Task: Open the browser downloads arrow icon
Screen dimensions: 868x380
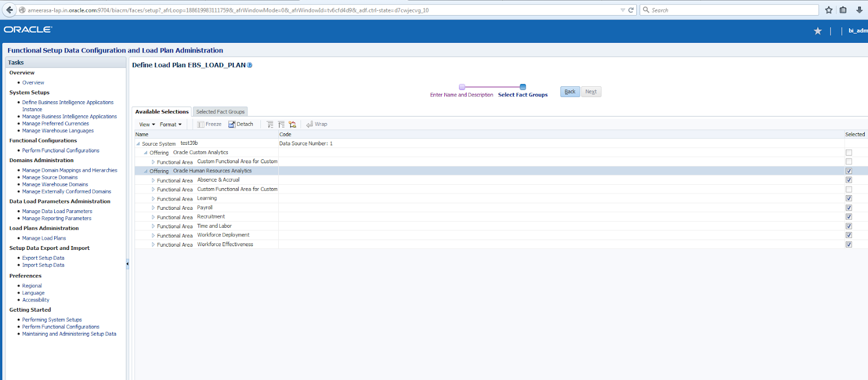Action: click(x=859, y=10)
